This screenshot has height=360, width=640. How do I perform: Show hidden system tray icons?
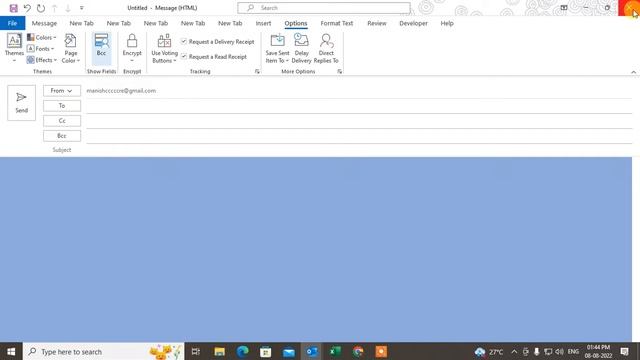point(514,351)
